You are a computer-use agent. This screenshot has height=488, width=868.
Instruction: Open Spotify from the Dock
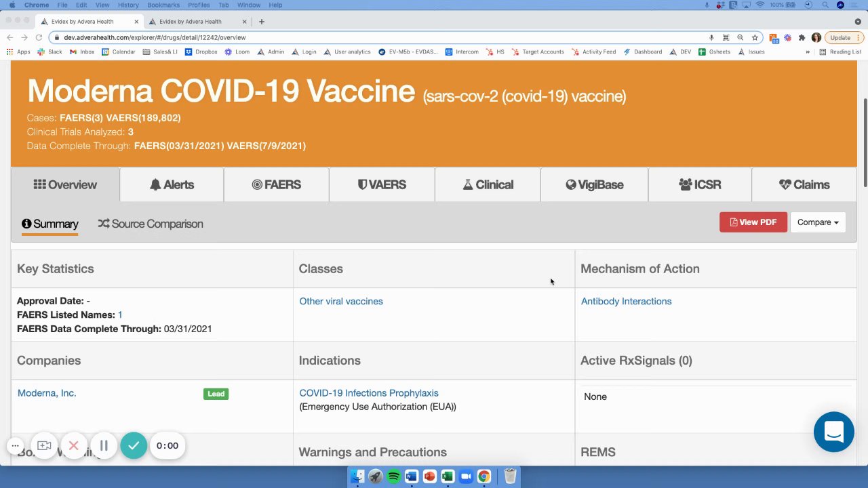[x=393, y=476]
